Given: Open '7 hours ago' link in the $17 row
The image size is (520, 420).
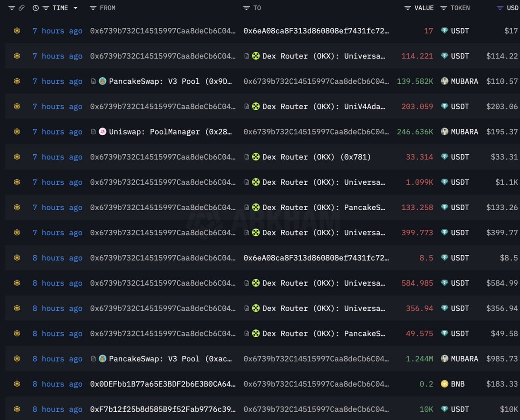Looking at the screenshot, I should coord(58,31).
